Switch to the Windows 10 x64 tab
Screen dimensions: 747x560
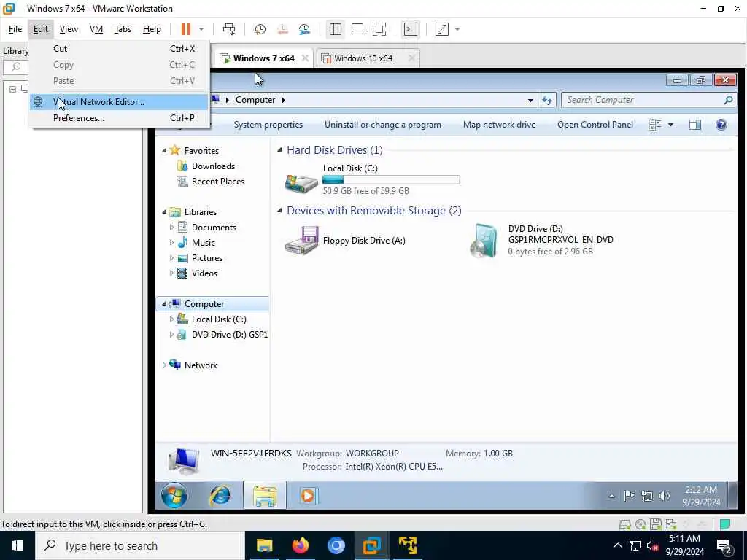pos(363,58)
